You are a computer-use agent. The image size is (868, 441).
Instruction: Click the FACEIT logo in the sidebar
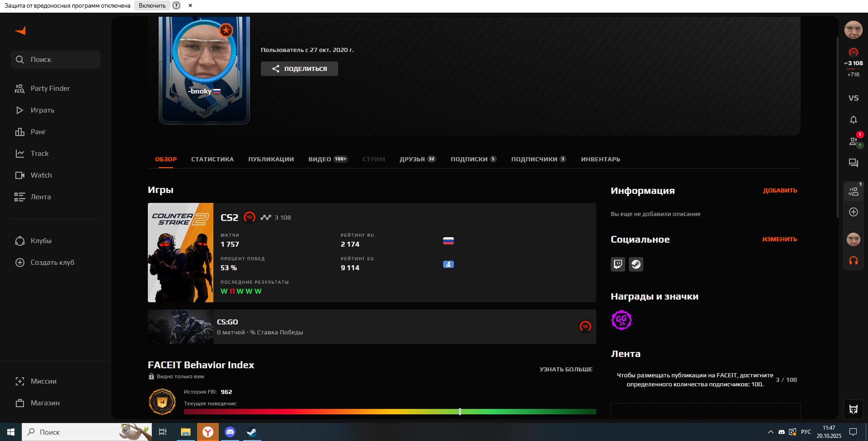(20, 31)
